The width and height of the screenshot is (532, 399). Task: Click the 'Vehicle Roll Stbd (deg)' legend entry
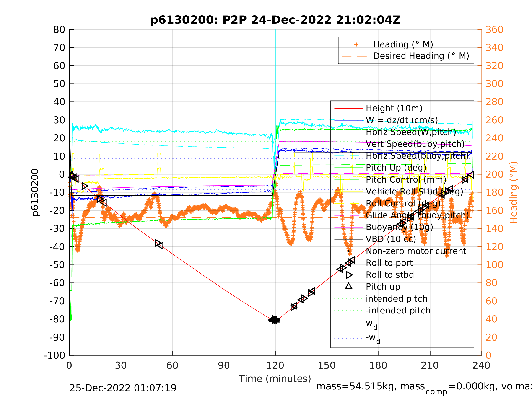[x=414, y=192]
